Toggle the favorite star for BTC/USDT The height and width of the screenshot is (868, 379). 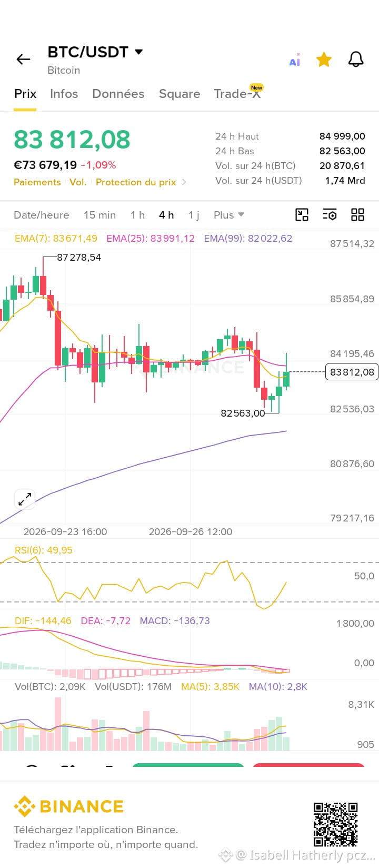pyautogui.click(x=324, y=60)
